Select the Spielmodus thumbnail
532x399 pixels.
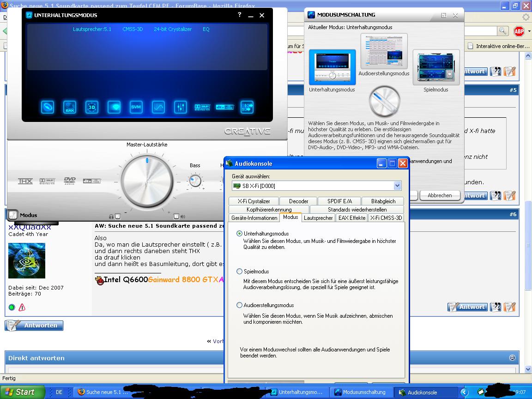click(436, 67)
